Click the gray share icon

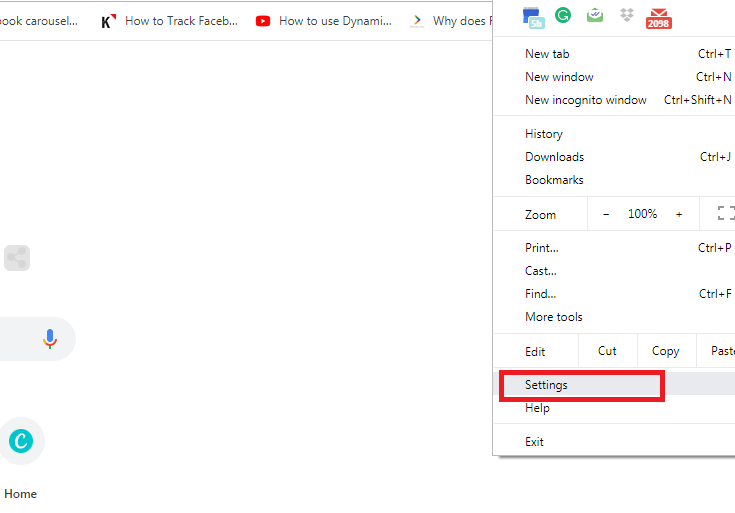[16, 258]
